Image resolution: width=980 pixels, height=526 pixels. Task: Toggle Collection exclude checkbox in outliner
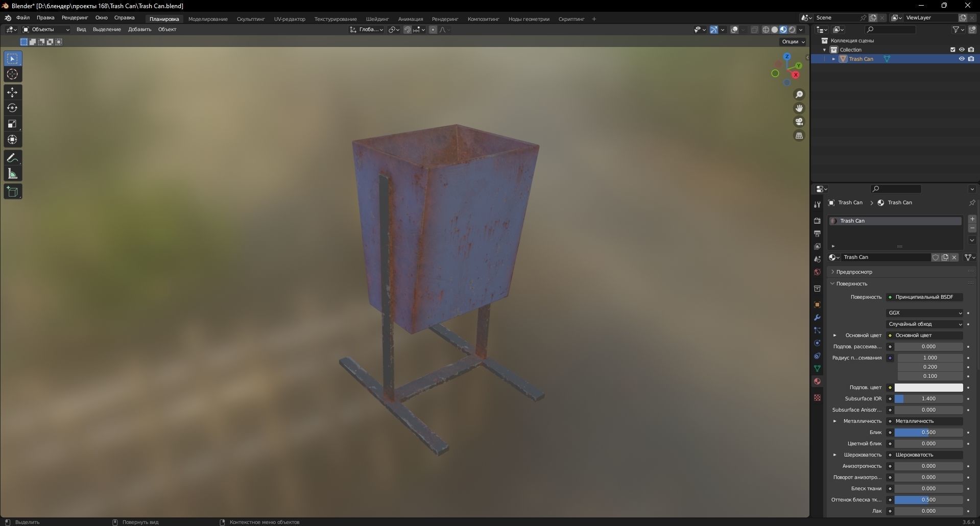point(952,50)
